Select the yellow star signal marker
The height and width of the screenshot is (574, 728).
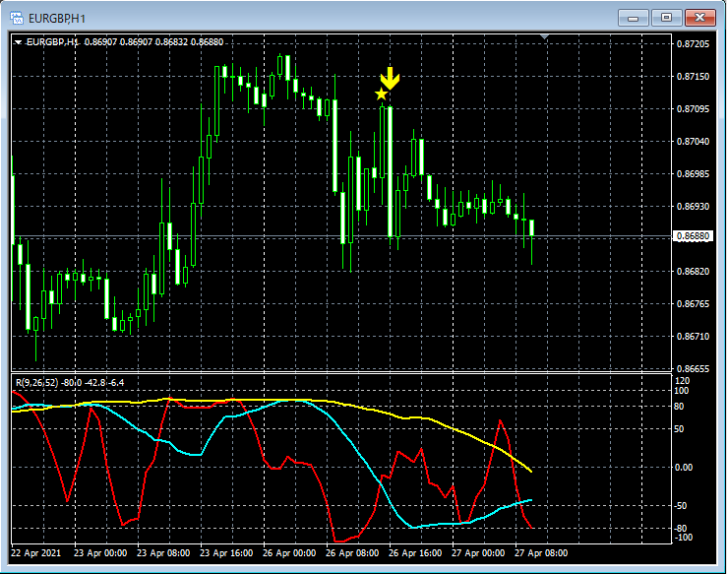pyautogui.click(x=381, y=94)
